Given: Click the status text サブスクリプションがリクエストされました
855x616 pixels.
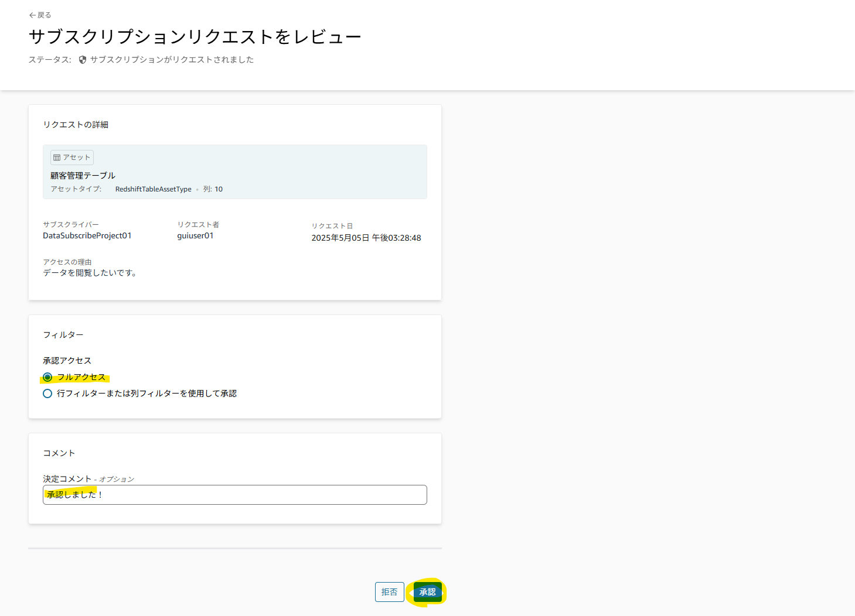Looking at the screenshot, I should point(172,60).
